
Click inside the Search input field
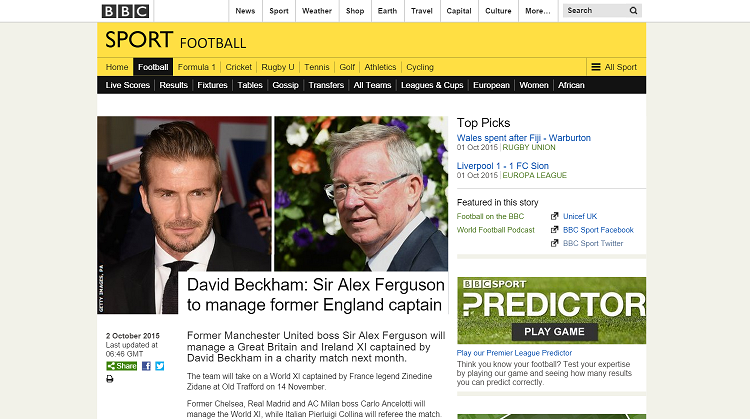(596, 11)
